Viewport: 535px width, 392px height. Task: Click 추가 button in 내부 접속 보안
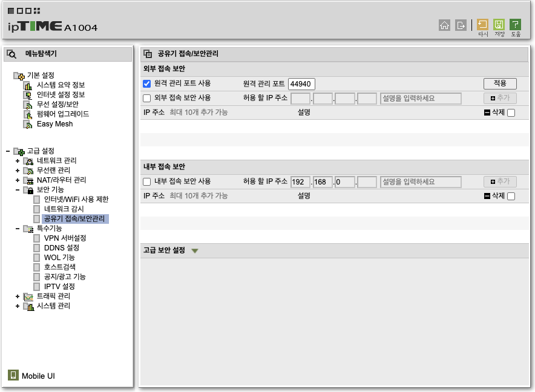pyautogui.click(x=500, y=181)
